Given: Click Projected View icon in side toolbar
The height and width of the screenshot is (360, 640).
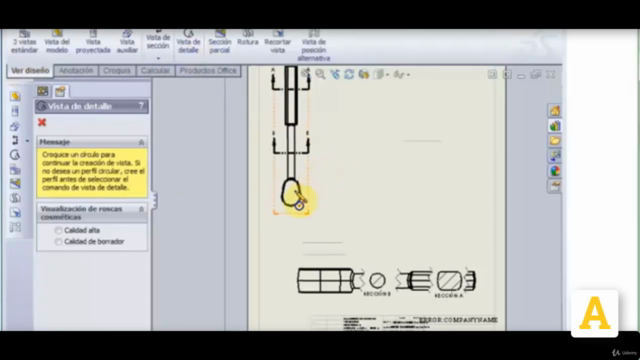Looking at the screenshot, I should pyautogui.click(x=15, y=111).
